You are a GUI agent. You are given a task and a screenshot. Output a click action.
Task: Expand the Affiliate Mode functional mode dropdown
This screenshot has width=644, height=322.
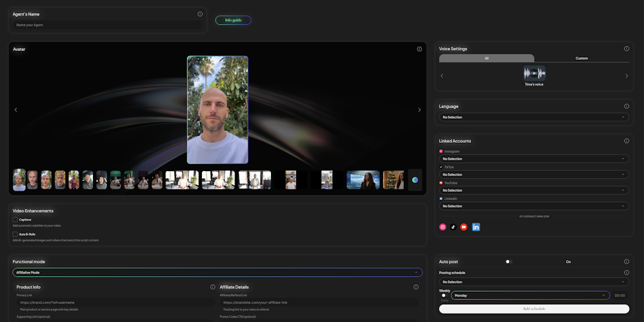tap(217, 272)
